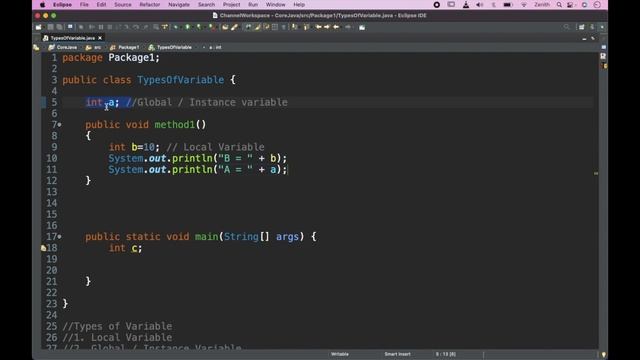Run the program with green Run icon
This screenshot has width=640, height=360.
point(187,27)
